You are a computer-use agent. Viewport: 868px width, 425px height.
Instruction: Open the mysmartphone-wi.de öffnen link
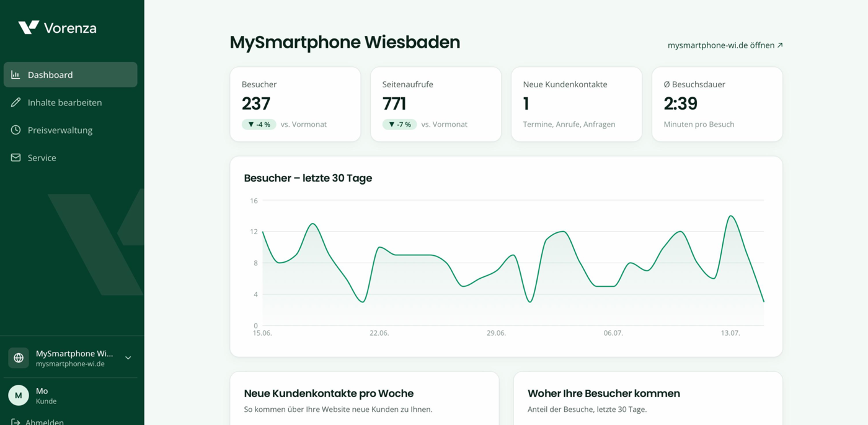pyautogui.click(x=725, y=45)
